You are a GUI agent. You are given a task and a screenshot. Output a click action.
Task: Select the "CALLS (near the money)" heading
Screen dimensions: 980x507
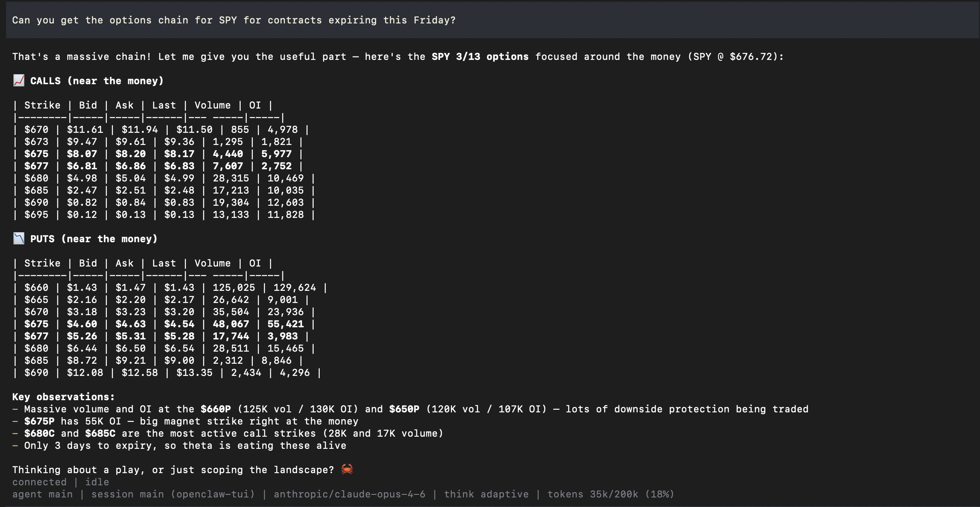tap(96, 81)
